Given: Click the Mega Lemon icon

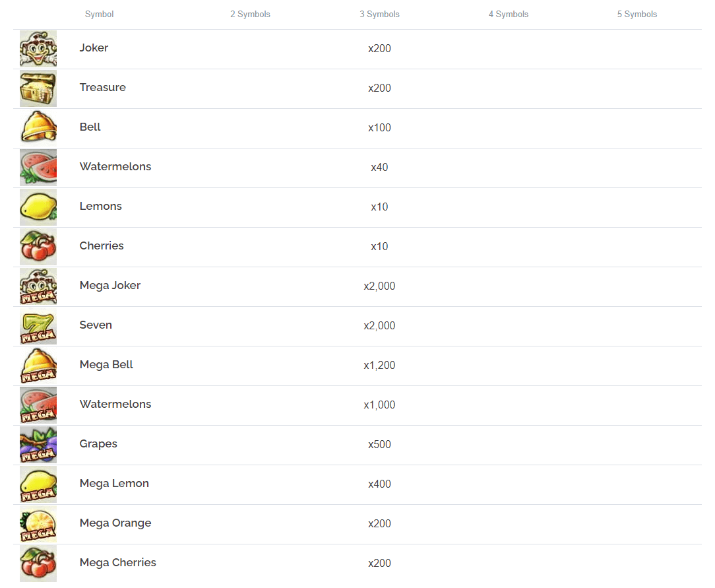Looking at the screenshot, I should [38, 484].
